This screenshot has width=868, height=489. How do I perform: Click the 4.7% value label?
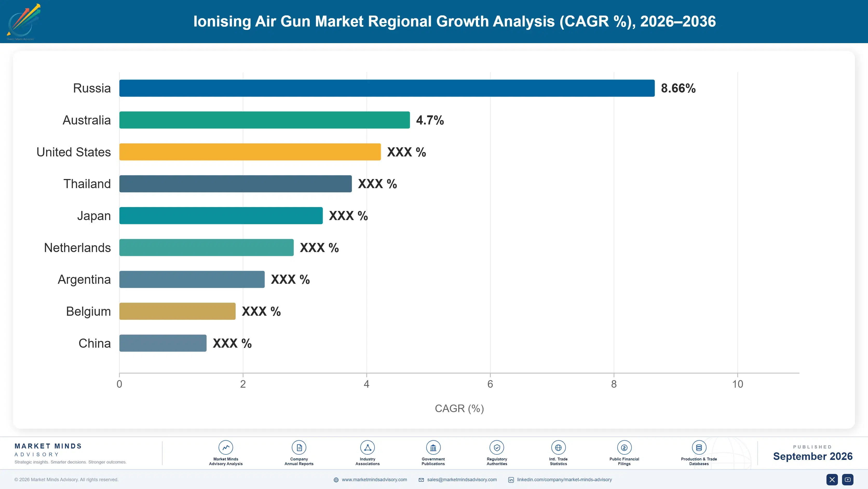[430, 120]
